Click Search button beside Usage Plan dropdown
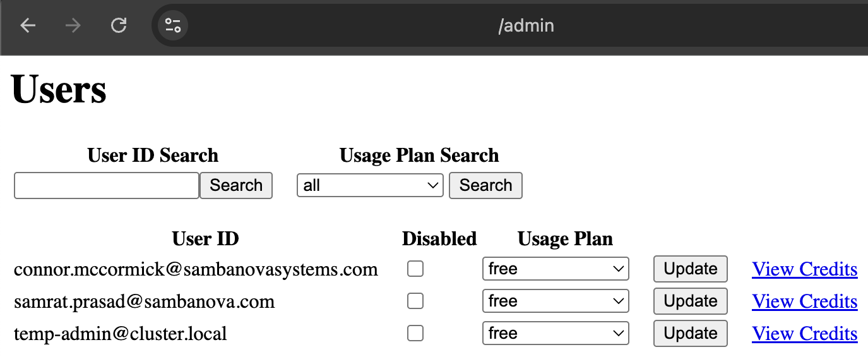 coord(485,186)
